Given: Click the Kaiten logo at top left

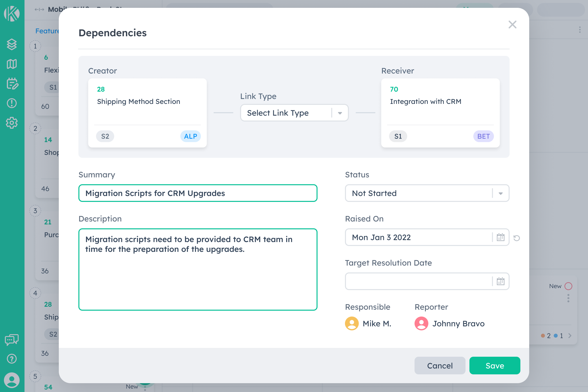Looking at the screenshot, I should click(x=12, y=14).
